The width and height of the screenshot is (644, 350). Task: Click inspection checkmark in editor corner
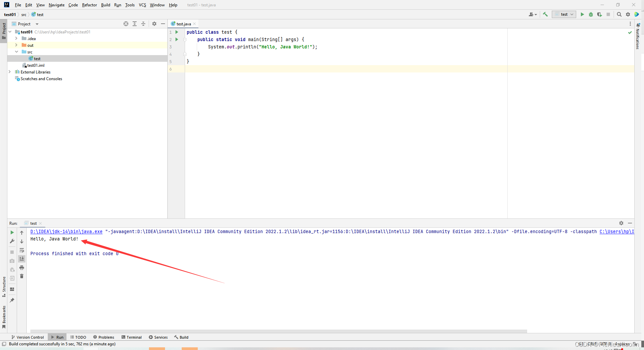pos(630,32)
